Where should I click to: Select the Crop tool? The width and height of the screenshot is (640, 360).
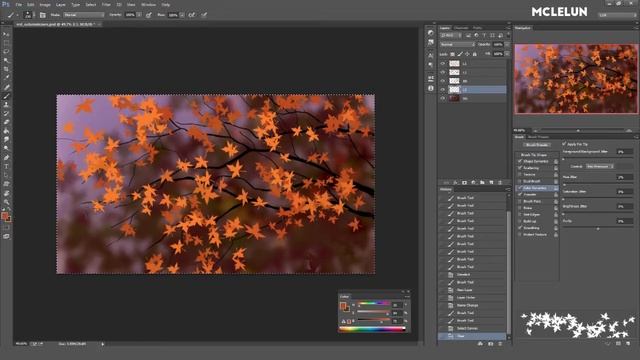tap(6, 69)
